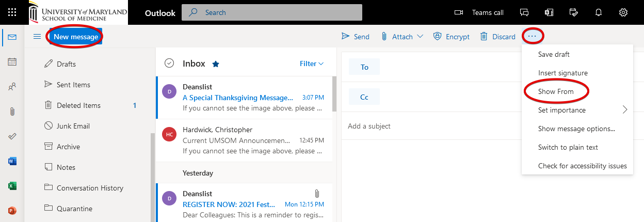This screenshot has height=222, width=644.
Task: Expand the Set importance submenu
Action: 625,110
